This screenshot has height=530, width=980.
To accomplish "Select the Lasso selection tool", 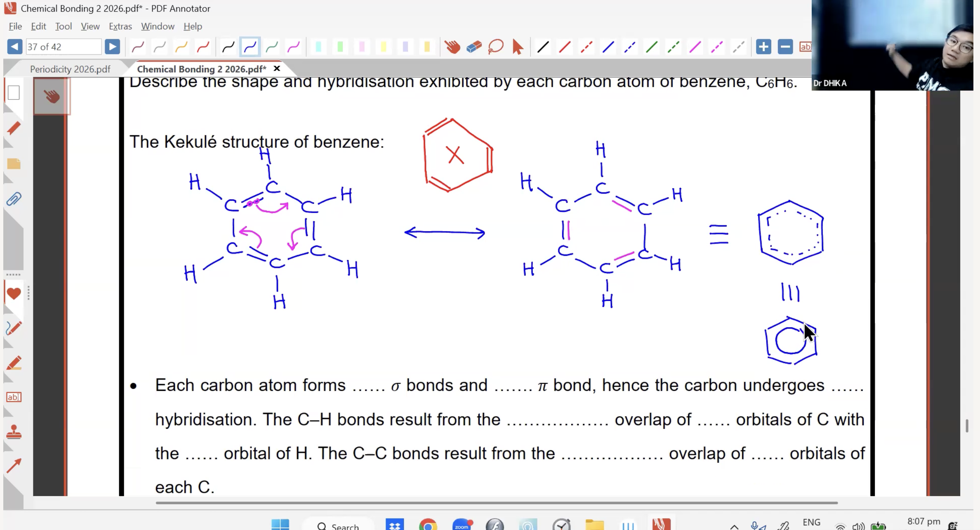I will [x=496, y=47].
